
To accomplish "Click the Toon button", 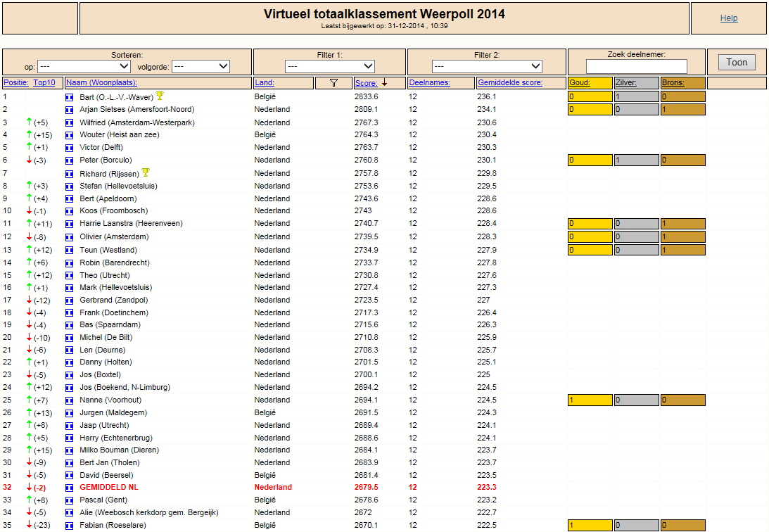I will pyautogui.click(x=737, y=62).
